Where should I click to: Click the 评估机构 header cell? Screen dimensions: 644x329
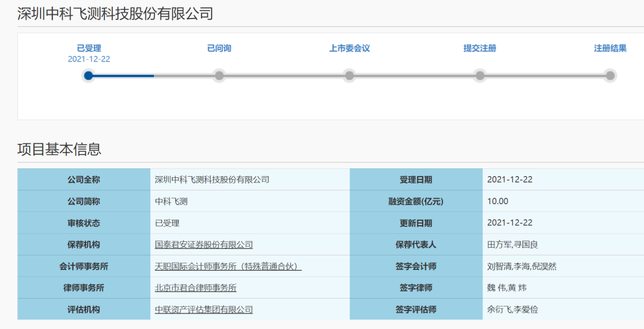(x=84, y=310)
